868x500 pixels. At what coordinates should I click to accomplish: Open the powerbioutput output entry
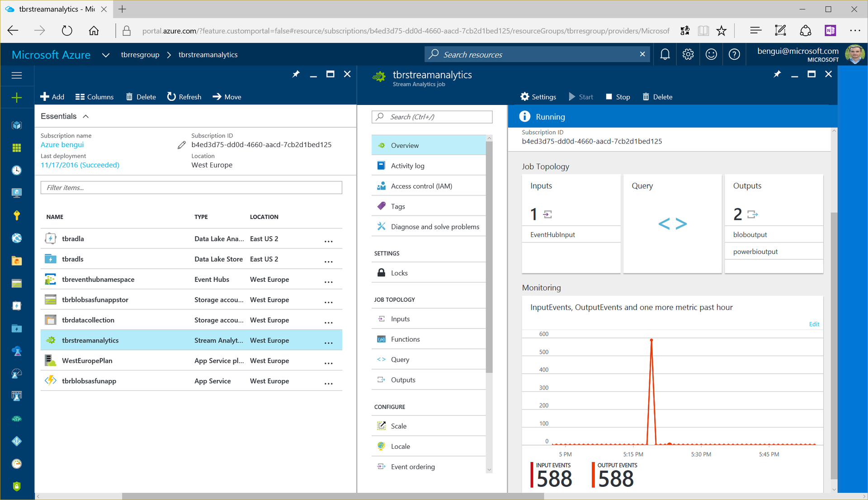point(774,252)
